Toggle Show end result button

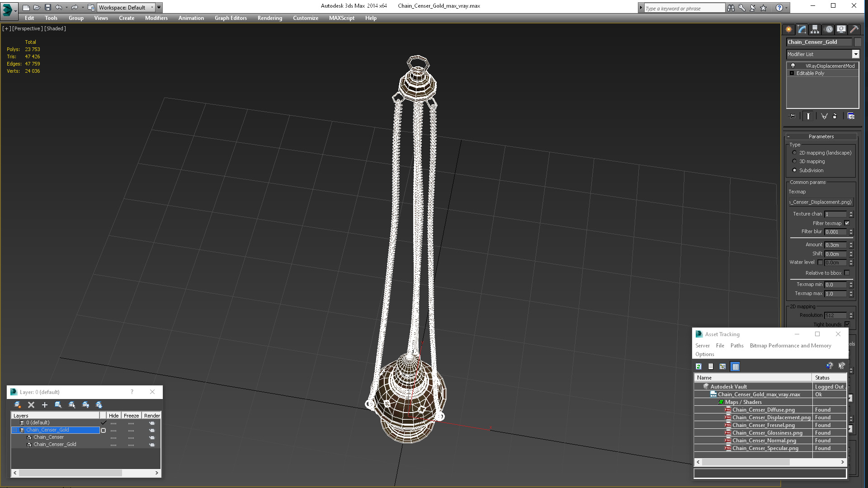point(808,116)
